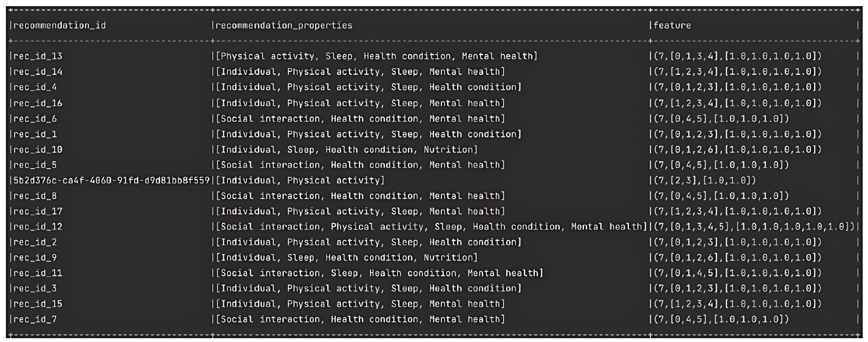868x342 pixels.
Task: Click the rec_id_11 row identifier
Action: [38, 273]
